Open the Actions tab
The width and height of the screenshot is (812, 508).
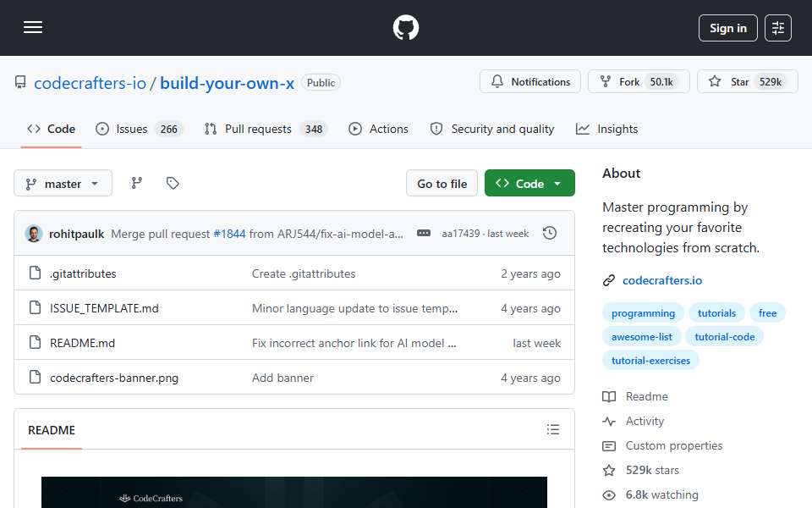tap(379, 129)
